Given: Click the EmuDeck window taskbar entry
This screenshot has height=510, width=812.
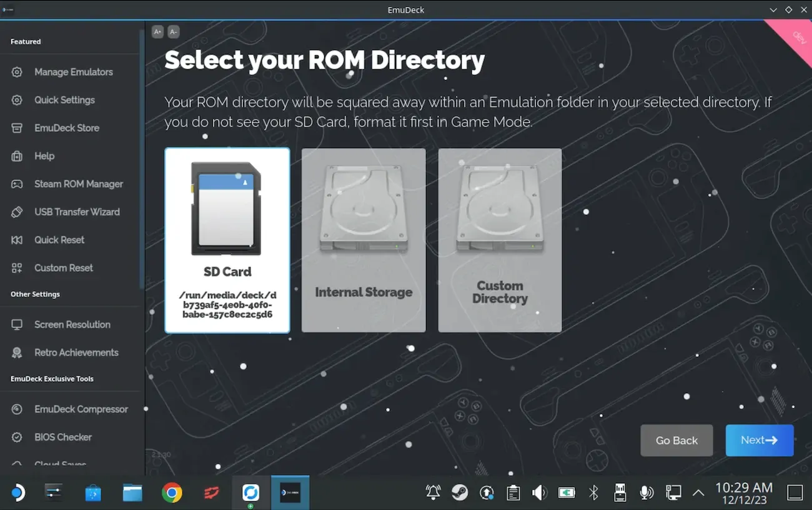Looking at the screenshot, I should [x=290, y=492].
